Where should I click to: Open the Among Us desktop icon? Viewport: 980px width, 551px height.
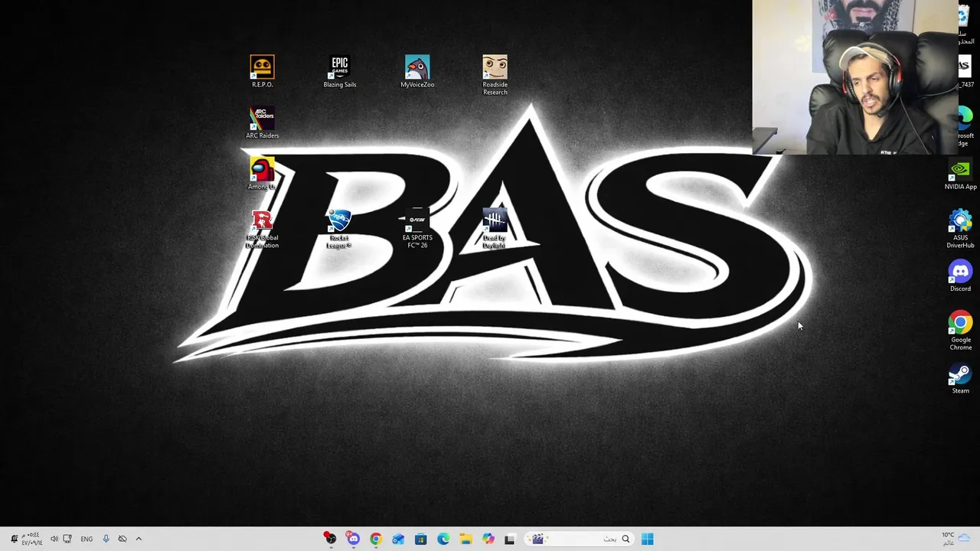pyautogui.click(x=262, y=174)
